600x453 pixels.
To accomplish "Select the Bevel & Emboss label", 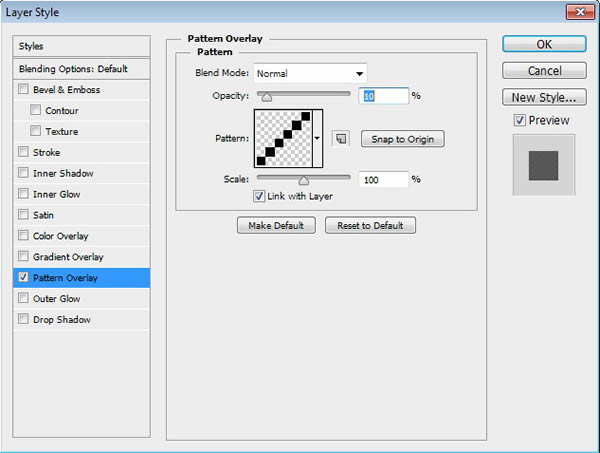I will point(67,90).
